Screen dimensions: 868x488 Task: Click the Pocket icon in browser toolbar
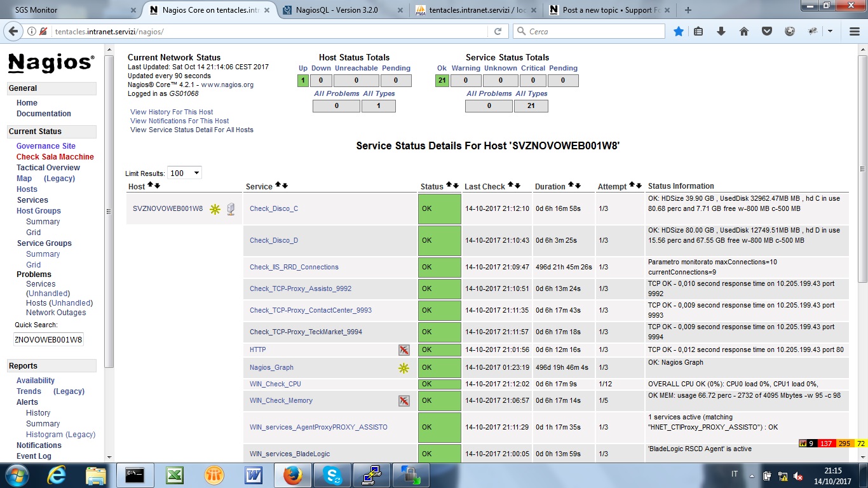767,31
